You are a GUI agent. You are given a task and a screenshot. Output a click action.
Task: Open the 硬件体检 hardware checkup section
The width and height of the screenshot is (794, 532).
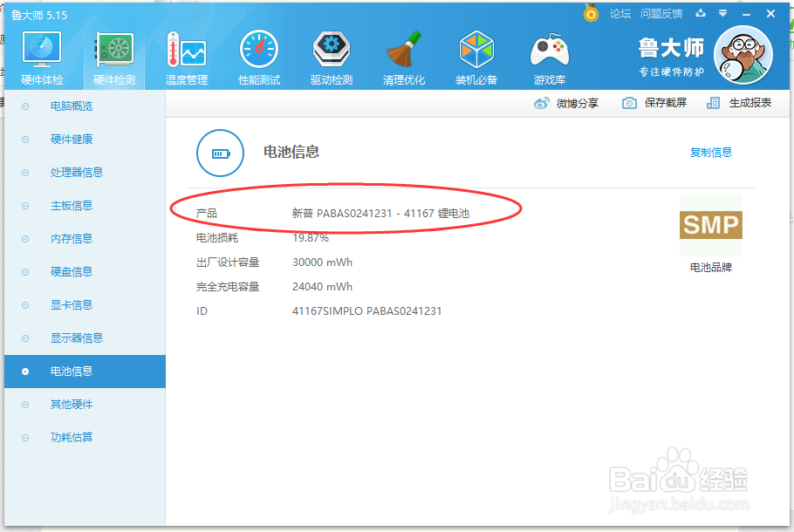coord(42,58)
